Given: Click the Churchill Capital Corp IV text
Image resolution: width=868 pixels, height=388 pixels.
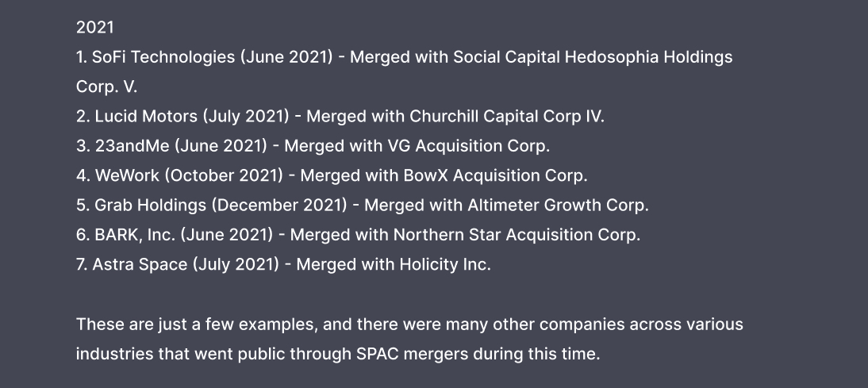Looking at the screenshot, I should [x=506, y=116].
